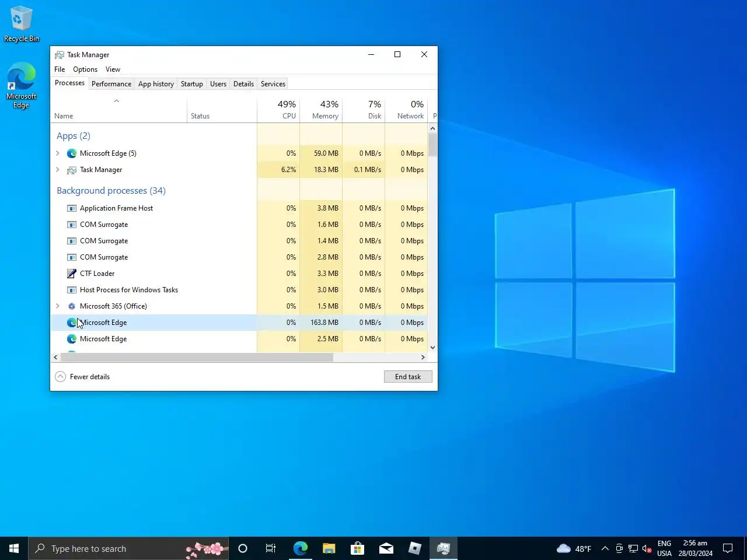Viewport: 747px width, 560px height.
Task: Select the Microsoft Edge 163.8 MB process row
Action: point(239,323)
